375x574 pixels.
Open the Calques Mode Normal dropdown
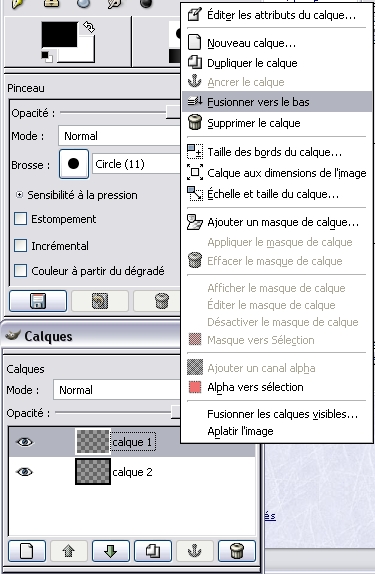pyautogui.click(x=116, y=390)
